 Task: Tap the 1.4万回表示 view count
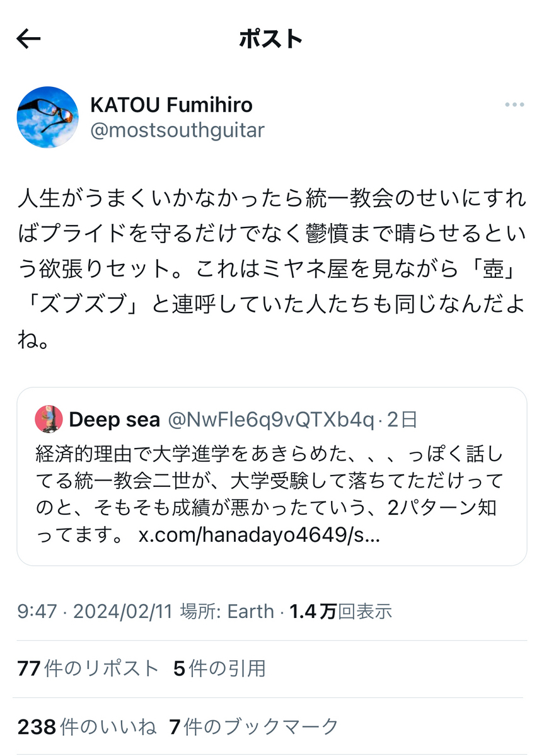[x=341, y=611]
